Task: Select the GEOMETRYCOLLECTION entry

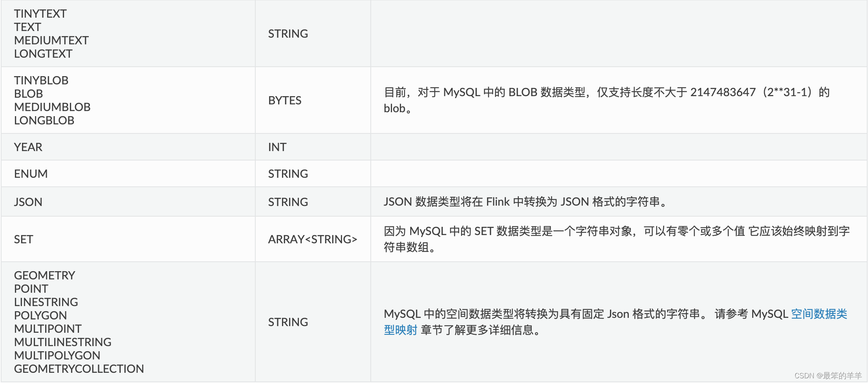Action: pyautogui.click(x=79, y=369)
